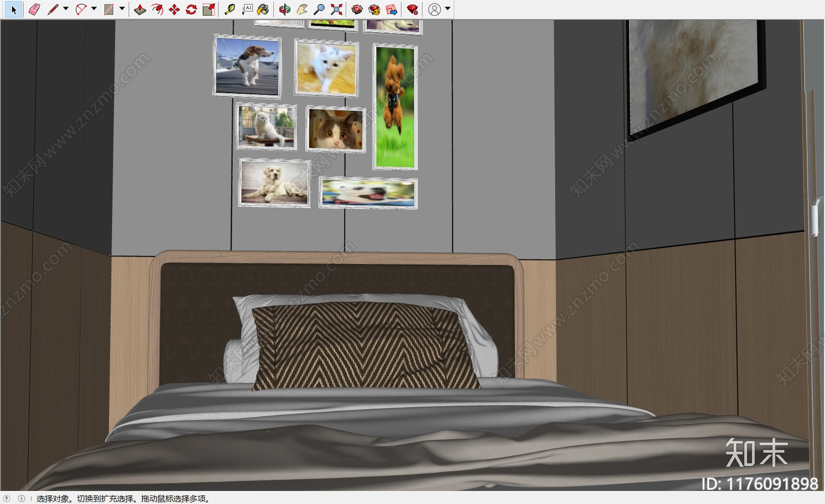The width and height of the screenshot is (825, 504).
Task: Choose the Text label tool
Action: pos(247,9)
